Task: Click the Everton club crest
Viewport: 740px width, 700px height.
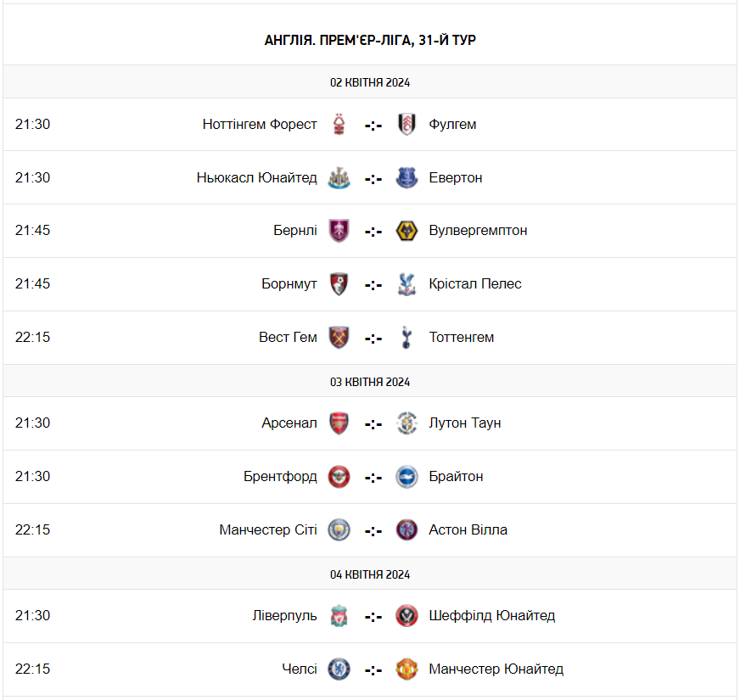Action: pos(407,178)
